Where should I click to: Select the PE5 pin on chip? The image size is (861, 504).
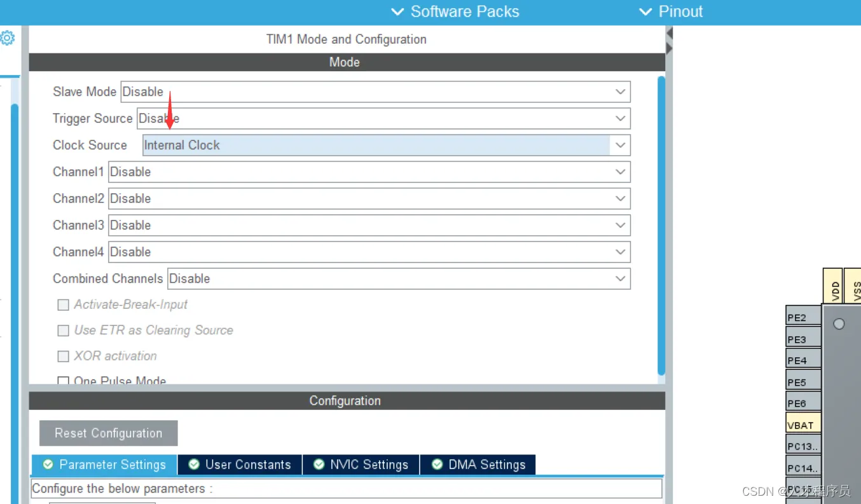[803, 380]
